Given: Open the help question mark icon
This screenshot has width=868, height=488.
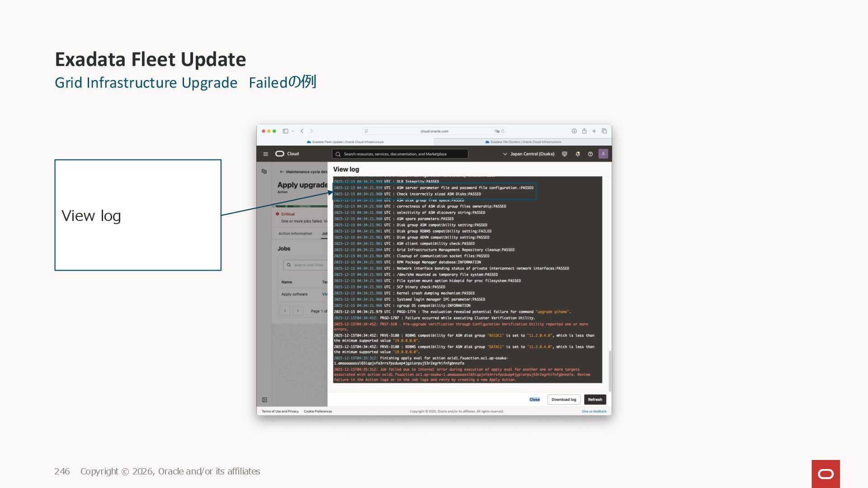Looking at the screenshot, I should (590, 154).
